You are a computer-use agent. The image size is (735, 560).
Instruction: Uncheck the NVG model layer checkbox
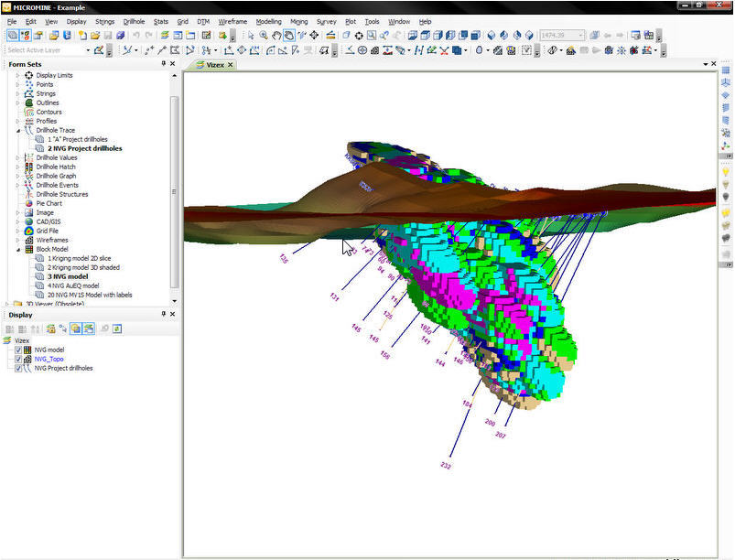(x=18, y=350)
